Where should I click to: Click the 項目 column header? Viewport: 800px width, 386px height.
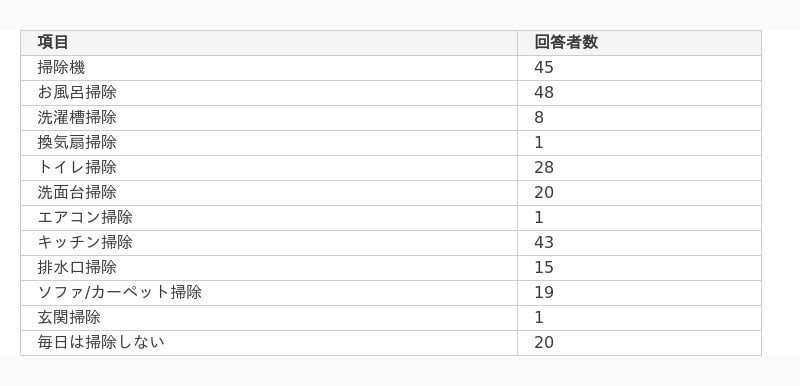pyautogui.click(x=269, y=43)
